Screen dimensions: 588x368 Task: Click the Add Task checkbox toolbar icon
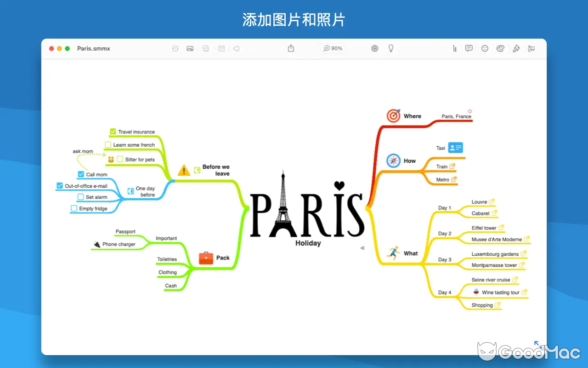tap(206, 48)
